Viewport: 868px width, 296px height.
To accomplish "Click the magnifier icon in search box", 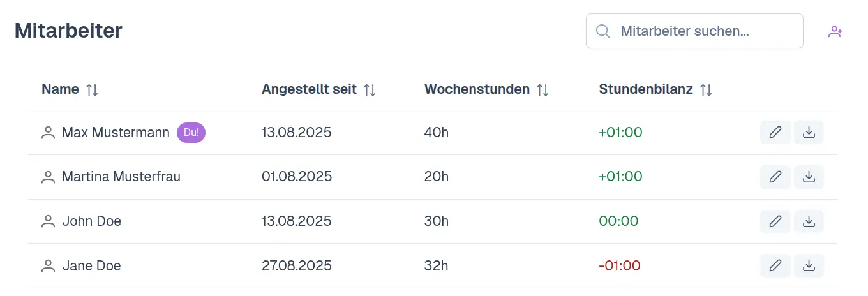I will pyautogui.click(x=602, y=31).
